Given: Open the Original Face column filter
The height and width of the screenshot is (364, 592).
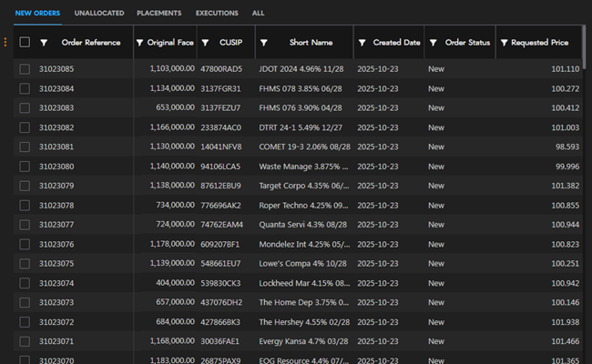Looking at the screenshot, I should pyautogui.click(x=139, y=43).
